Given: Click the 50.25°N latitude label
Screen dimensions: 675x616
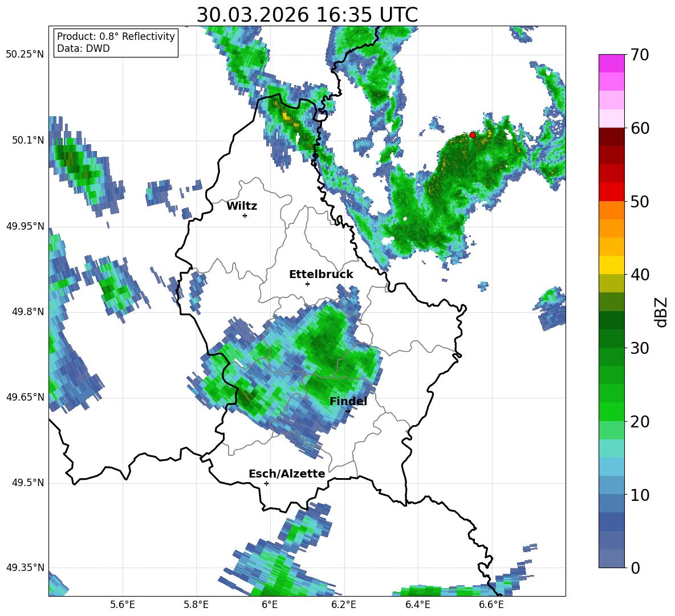Looking at the screenshot, I should click(x=25, y=55).
